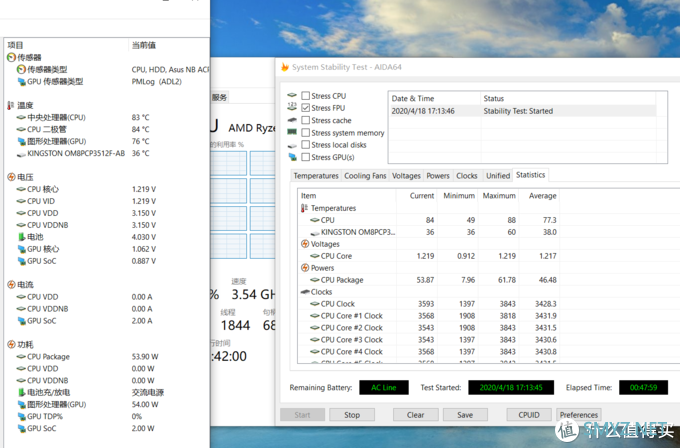
Task: Click the 123 icon beside Stress FPU
Action: [x=292, y=108]
